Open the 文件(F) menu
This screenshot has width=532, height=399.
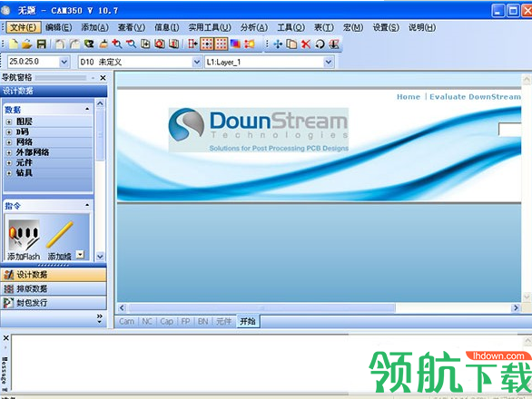click(23, 27)
